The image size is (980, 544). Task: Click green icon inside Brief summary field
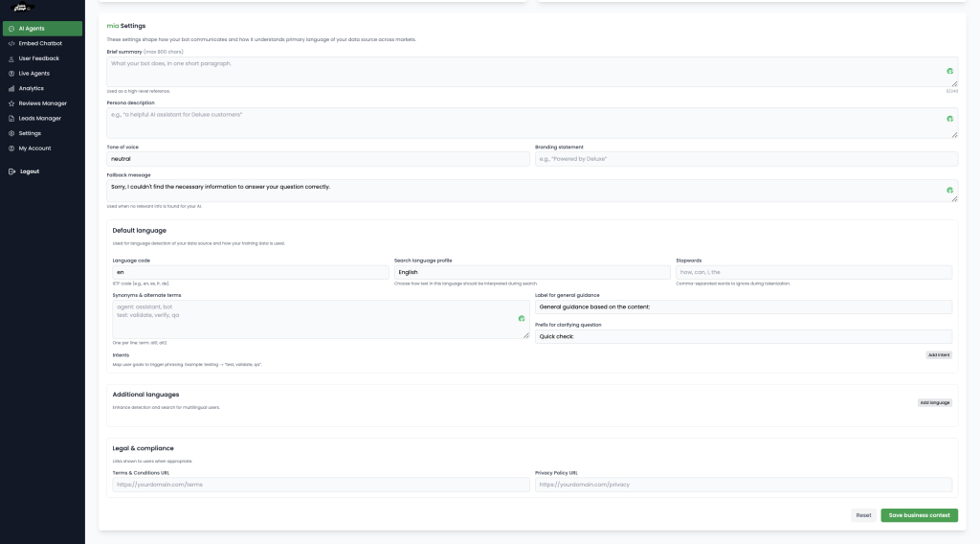(x=949, y=71)
